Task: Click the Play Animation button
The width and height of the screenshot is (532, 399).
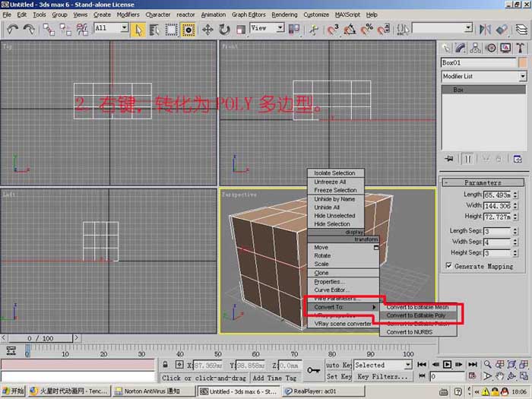Action: coord(447,364)
